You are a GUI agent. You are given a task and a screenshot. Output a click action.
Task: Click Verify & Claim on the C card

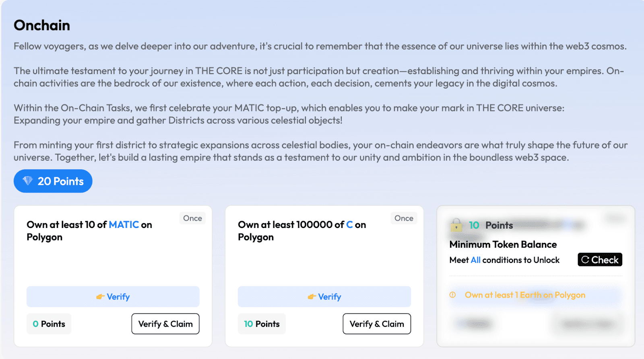377,324
